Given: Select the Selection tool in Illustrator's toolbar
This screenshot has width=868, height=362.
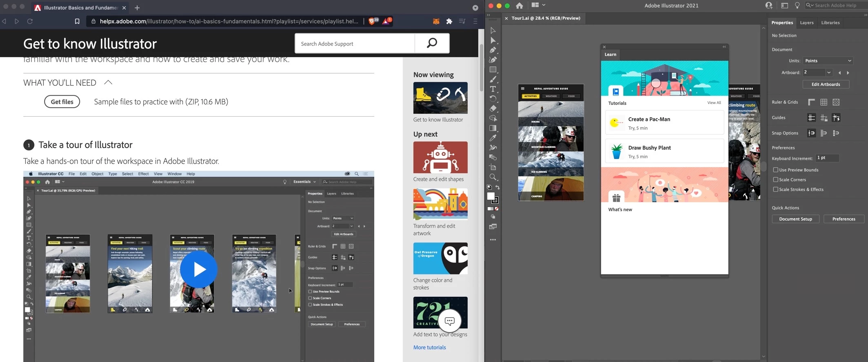Looking at the screenshot, I should [x=493, y=31].
